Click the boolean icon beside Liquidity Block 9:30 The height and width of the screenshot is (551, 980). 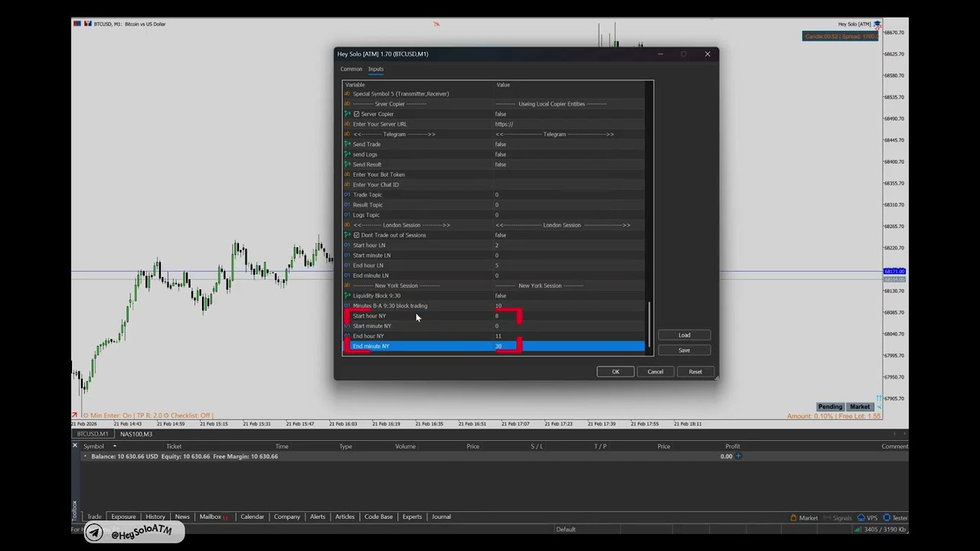coord(347,295)
